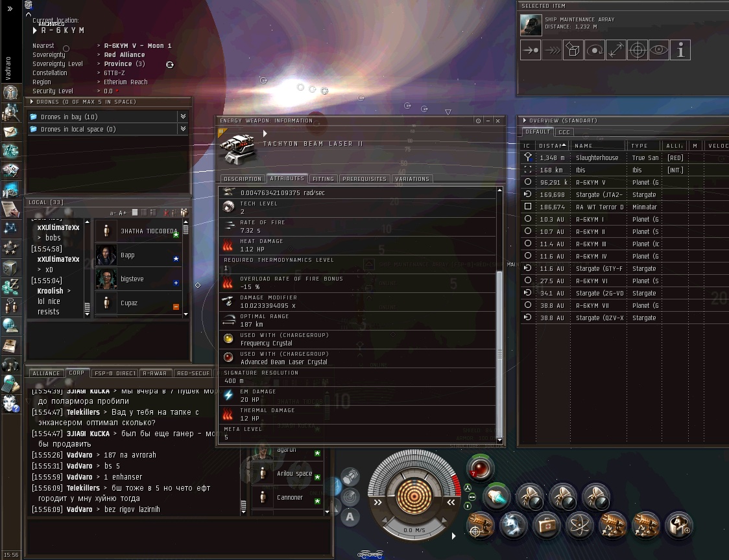Click the Scanner radar HUD button
729x560 pixels.
point(350,496)
